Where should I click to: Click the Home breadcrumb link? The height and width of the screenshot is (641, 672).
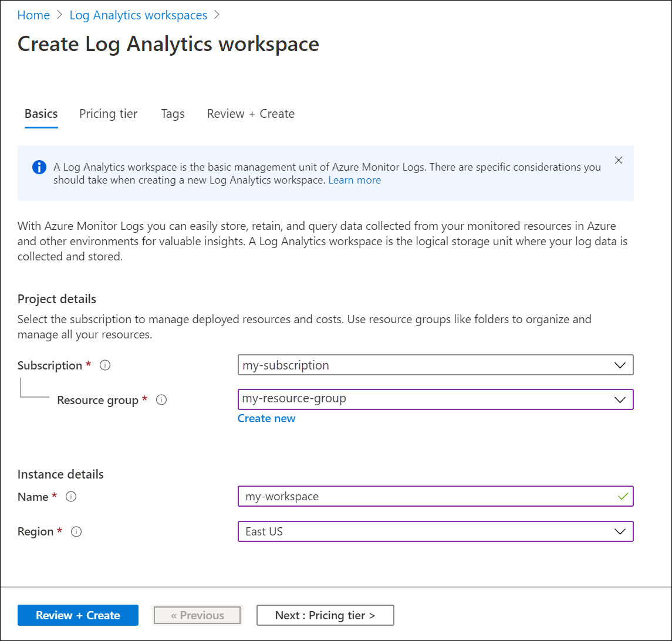[x=33, y=15]
